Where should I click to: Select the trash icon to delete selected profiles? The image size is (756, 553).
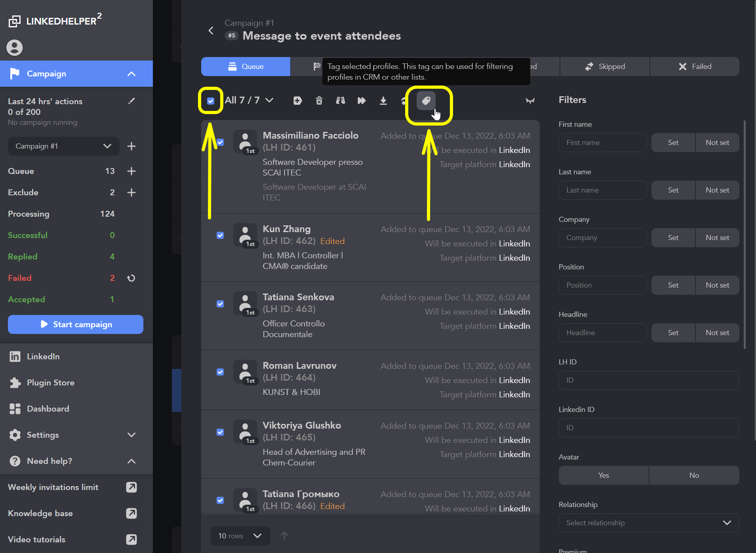(319, 101)
